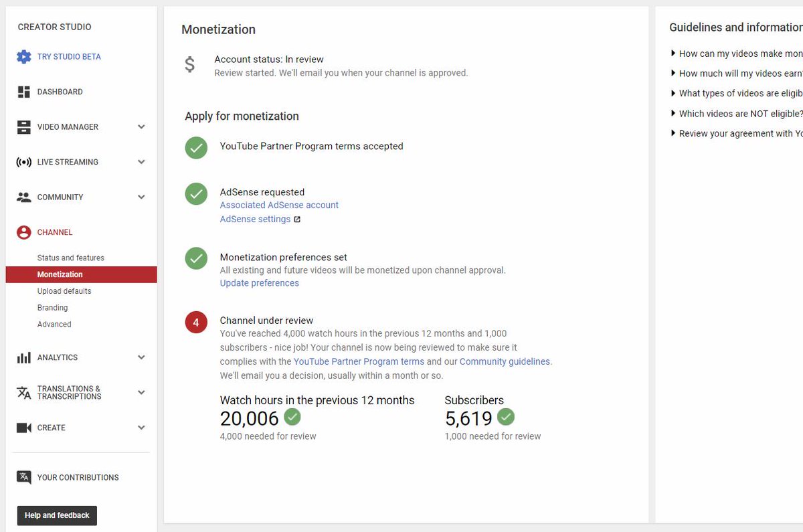Open the YouTube Partner Program terms link
The height and width of the screenshot is (532, 803).
pyautogui.click(x=359, y=362)
